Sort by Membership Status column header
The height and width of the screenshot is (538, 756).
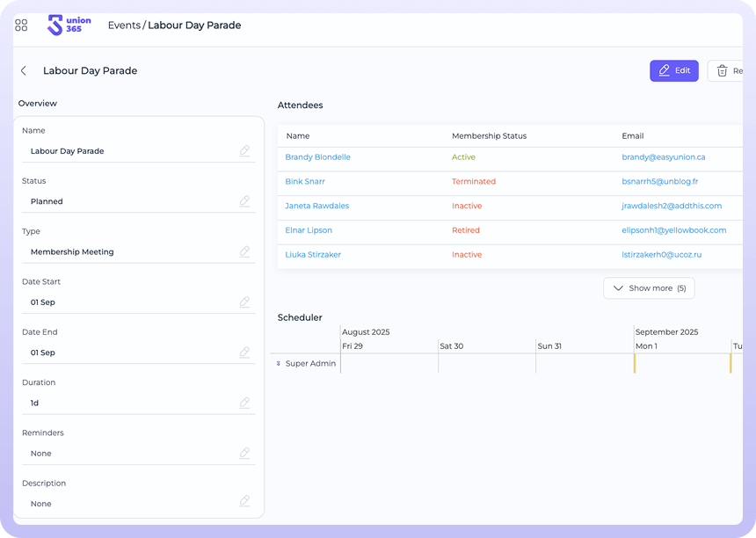click(489, 136)
